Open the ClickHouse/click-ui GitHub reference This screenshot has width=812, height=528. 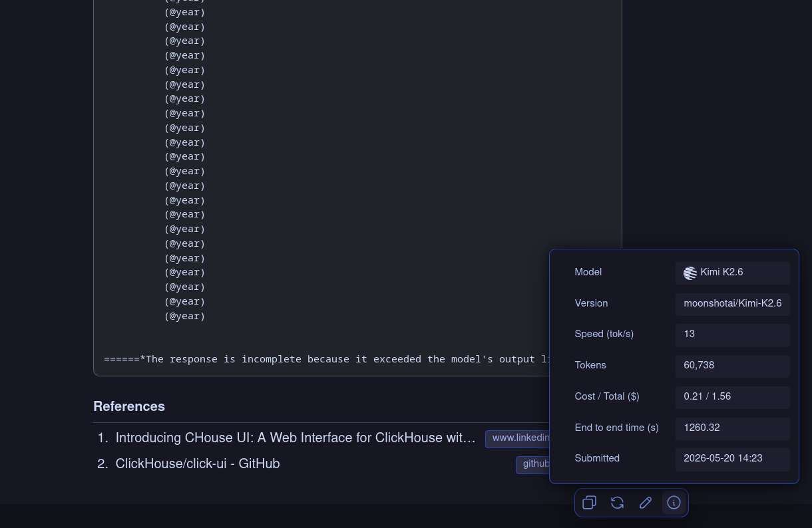click(x=198, y=464)
